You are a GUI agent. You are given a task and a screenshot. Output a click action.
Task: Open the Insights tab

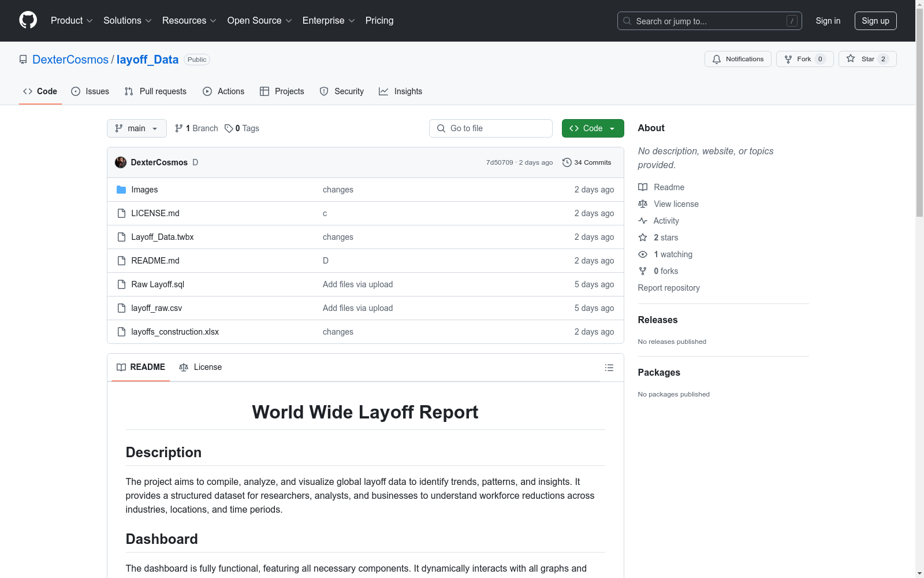click(x=400, y=91)
